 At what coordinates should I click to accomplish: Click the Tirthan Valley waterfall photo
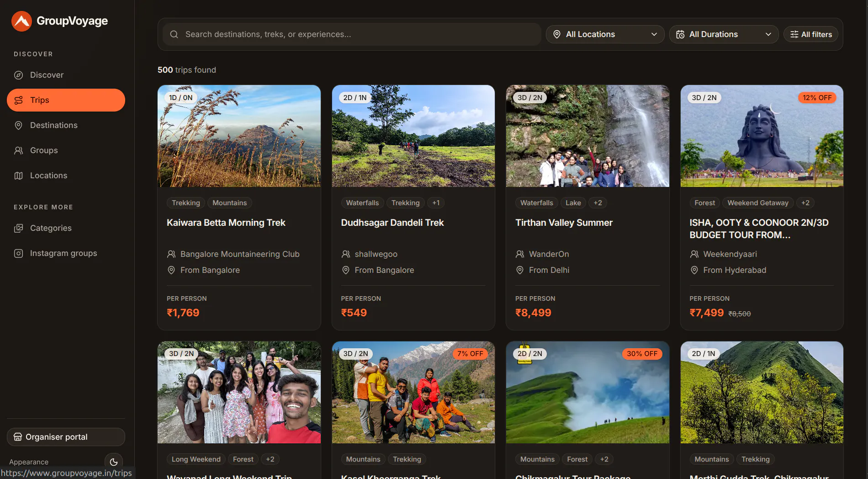(587, 136)
